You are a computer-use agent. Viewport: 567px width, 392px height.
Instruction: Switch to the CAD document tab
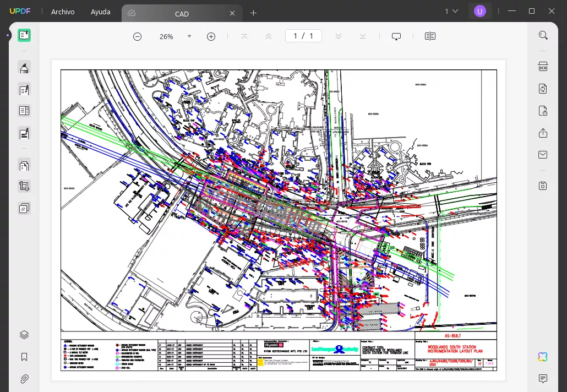pyautogui.click(x=182, y=13)
